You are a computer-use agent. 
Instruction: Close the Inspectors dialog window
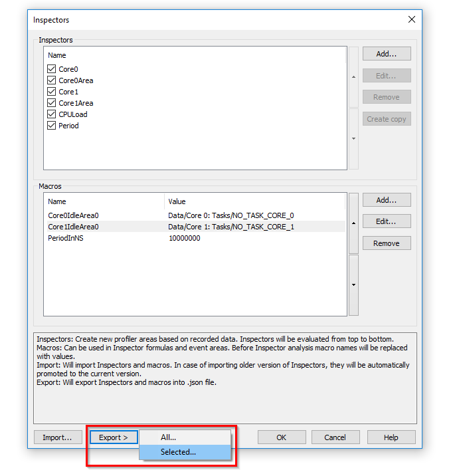coord(410,20)
